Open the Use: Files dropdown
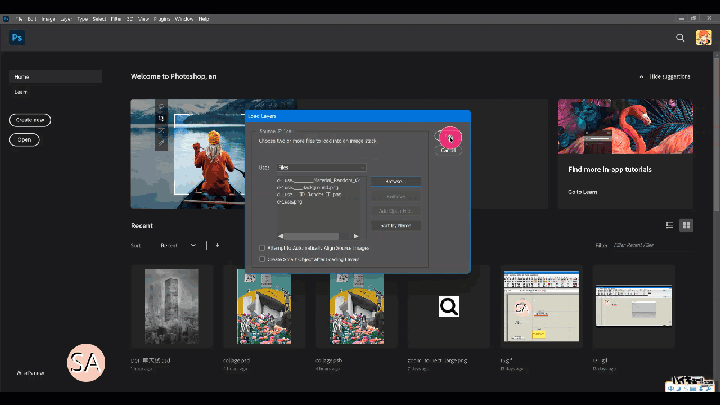The height and width of the screenshot is (405, 720). click(321, 168)
